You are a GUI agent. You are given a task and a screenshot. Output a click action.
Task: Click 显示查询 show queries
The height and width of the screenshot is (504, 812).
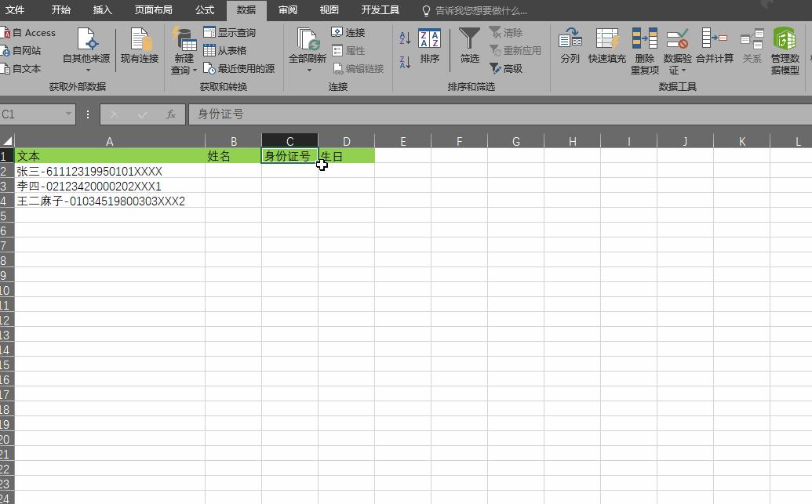coord(230,33)
